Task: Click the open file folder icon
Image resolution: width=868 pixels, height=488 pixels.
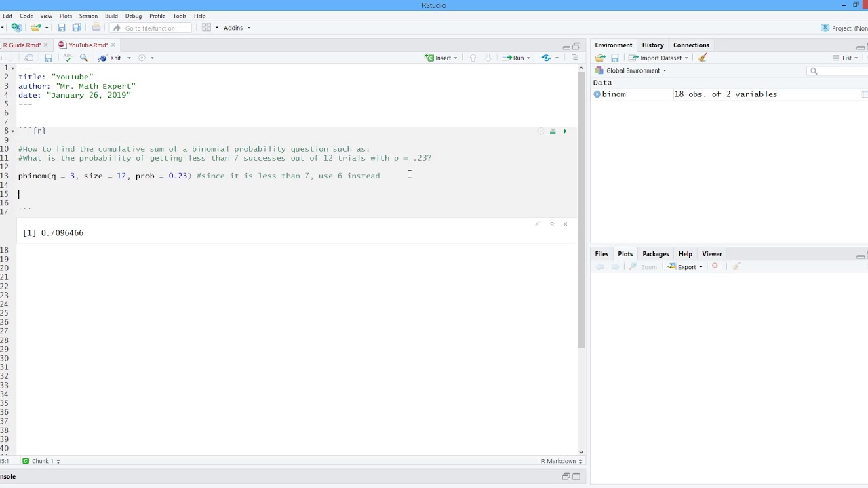Action: click(36, 28)
